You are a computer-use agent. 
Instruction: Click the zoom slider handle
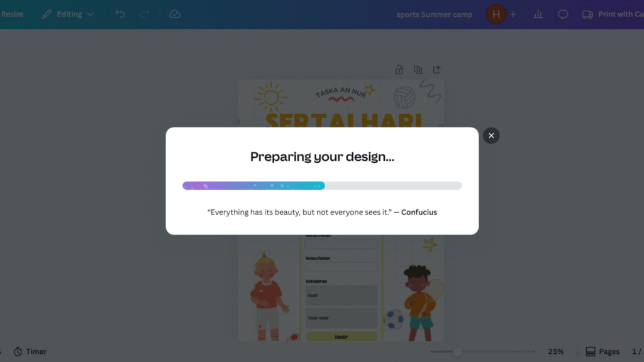point(458,352)
